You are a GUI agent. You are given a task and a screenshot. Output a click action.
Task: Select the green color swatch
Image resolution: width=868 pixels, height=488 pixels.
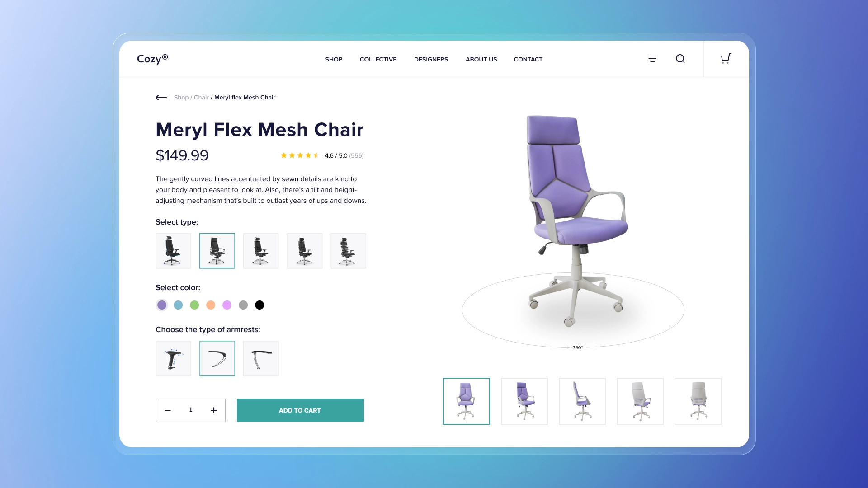[x=194, y=305]
